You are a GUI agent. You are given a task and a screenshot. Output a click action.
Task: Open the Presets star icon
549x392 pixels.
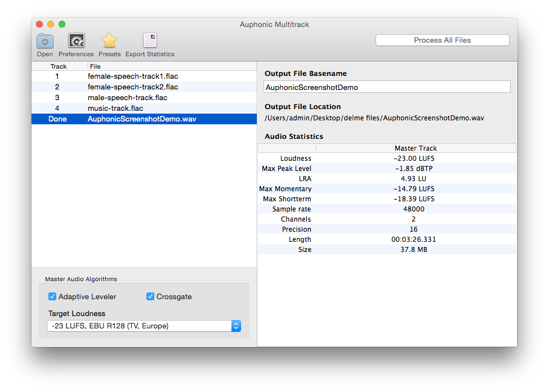(110, 40)
